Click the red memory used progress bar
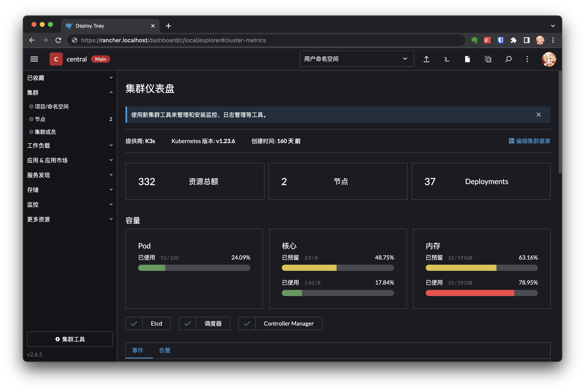585x392 pixels. (x=470, y=293)
